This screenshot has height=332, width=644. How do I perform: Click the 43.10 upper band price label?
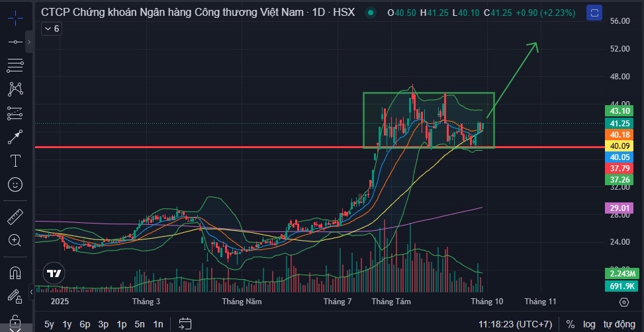(619, 111)
